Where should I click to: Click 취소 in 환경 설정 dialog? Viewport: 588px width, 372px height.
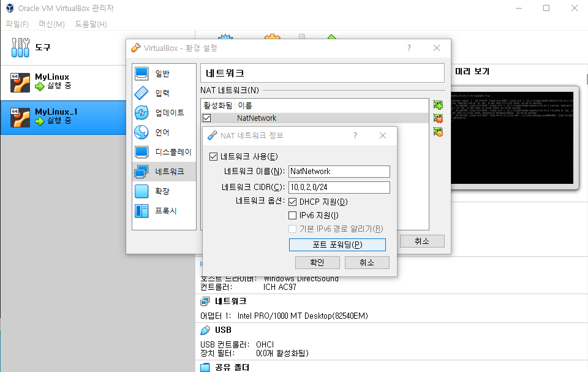click(422, 241)
